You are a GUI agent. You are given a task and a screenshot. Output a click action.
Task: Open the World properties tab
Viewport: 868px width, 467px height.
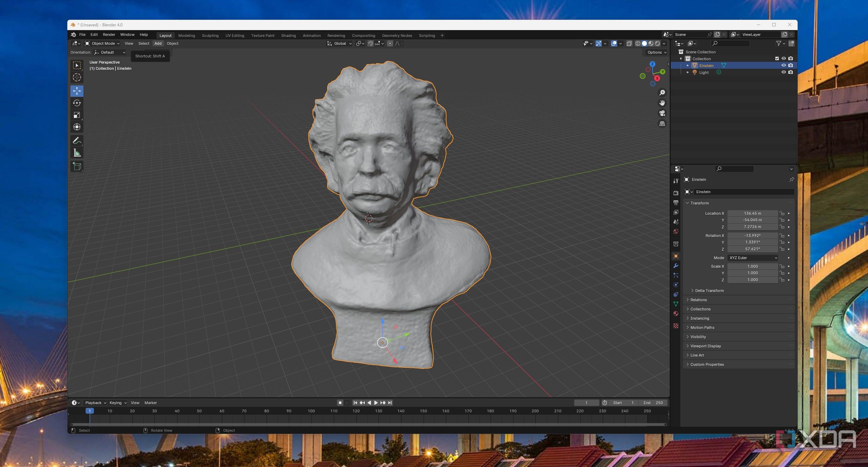(x=676, y=231)
